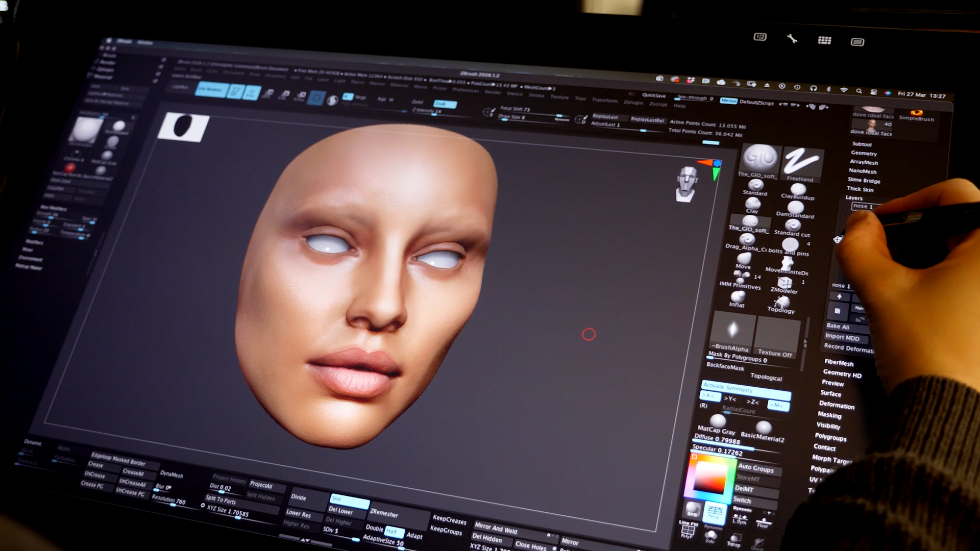The image size is (980, 551).
Task: Open the Help menu
Action: (x=679, y=106)
